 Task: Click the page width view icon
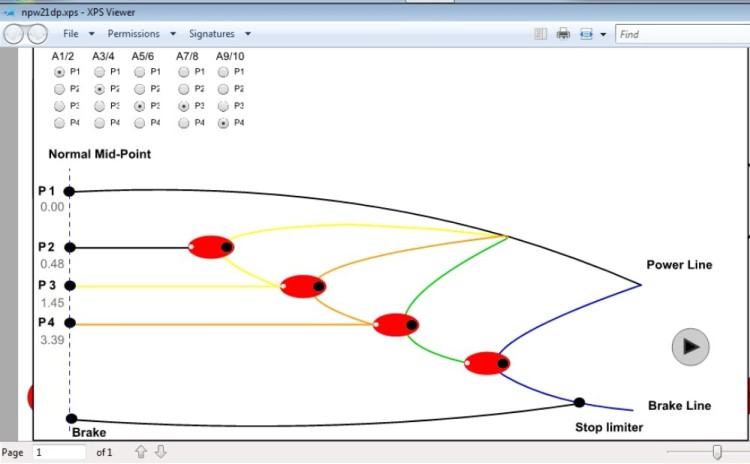coord(586,34)
